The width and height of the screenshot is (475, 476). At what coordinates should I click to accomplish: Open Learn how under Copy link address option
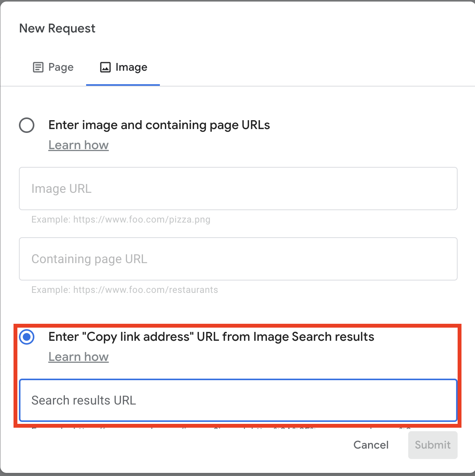[x=78, y=357]
